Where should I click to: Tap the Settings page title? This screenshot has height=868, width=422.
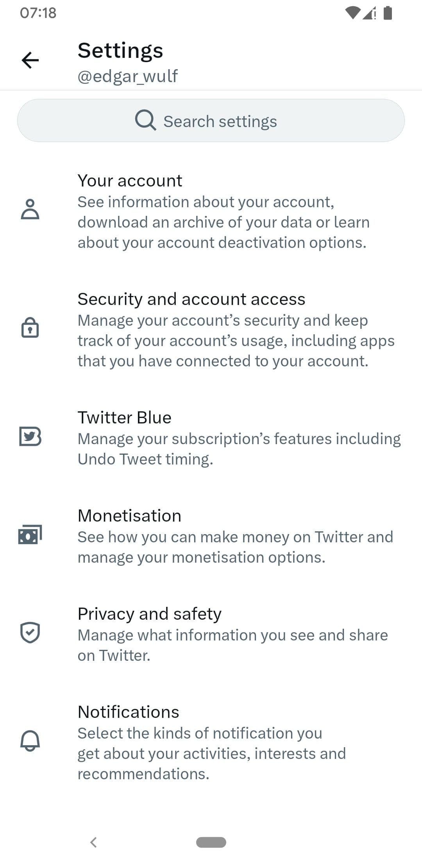(x=120, y=50)
